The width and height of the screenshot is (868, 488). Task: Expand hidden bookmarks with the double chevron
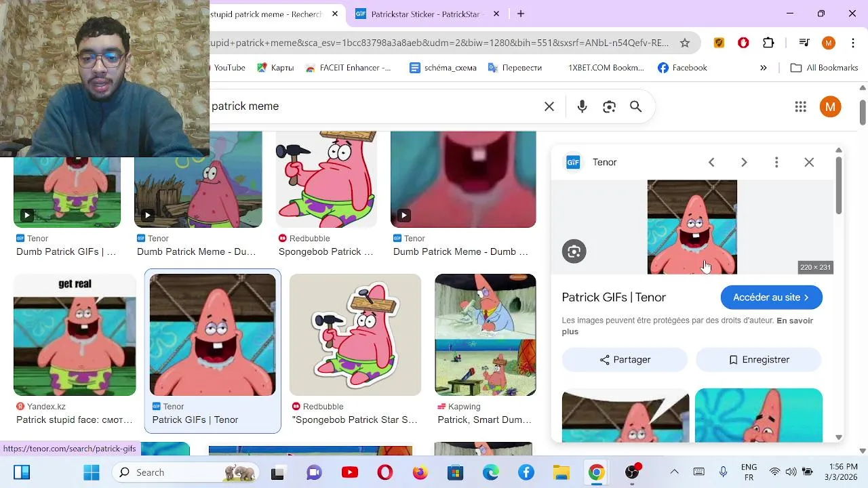[x=763, y=68]
